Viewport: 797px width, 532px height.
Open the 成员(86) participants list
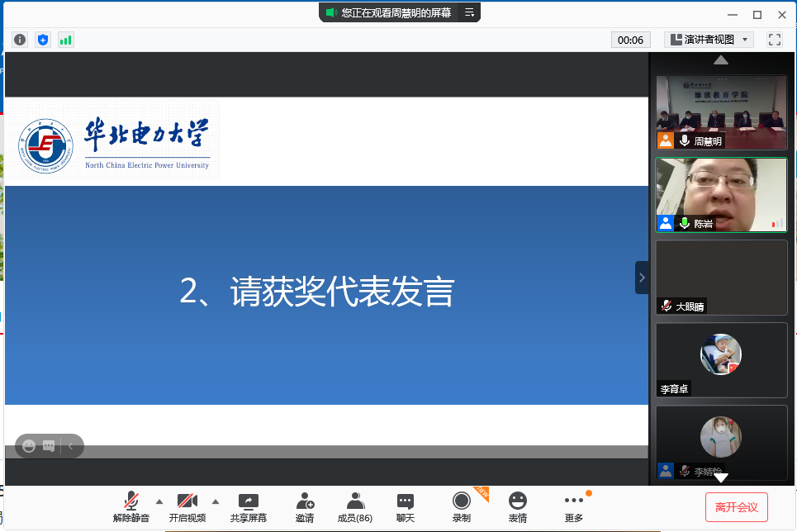[x=355, y=506]
